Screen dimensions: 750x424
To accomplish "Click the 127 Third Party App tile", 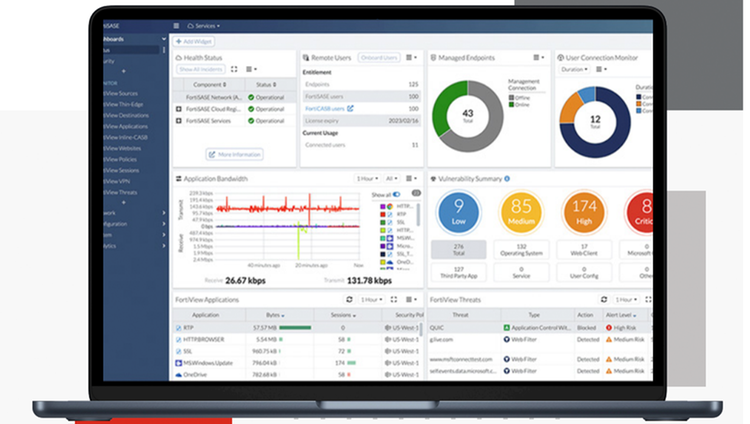I will coord(458,272).
